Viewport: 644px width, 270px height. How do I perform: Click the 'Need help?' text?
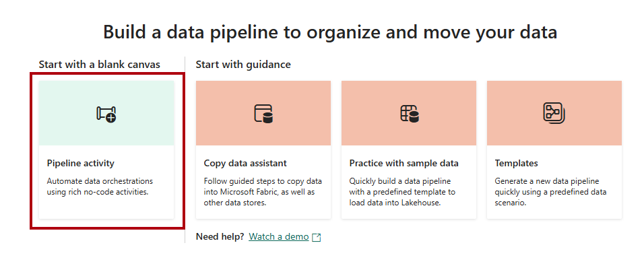point(219,237)
